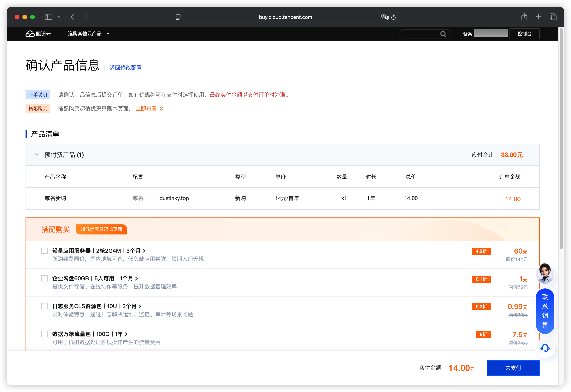Check the 轻量应用服务器 add-on checkbox
Image resolution: width=571 pixels, height=392 pixels.
[44, 251]
